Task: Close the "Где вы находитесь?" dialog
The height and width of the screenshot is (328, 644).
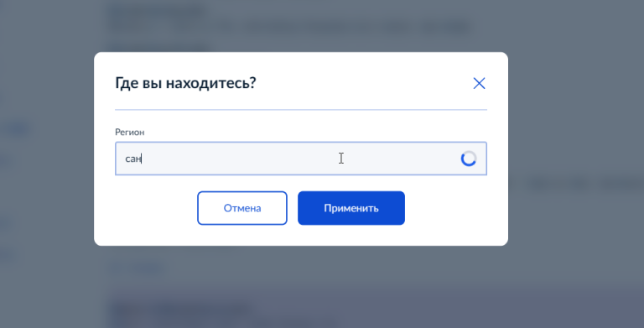Action: coord(479,83)
